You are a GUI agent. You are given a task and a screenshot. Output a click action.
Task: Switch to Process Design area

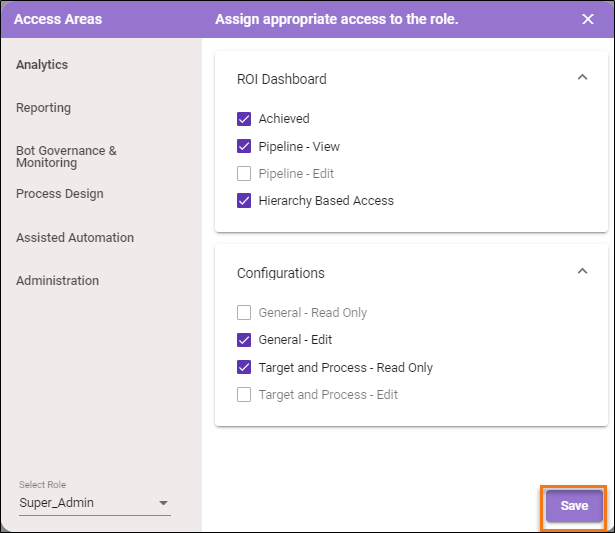pos(59,194)
